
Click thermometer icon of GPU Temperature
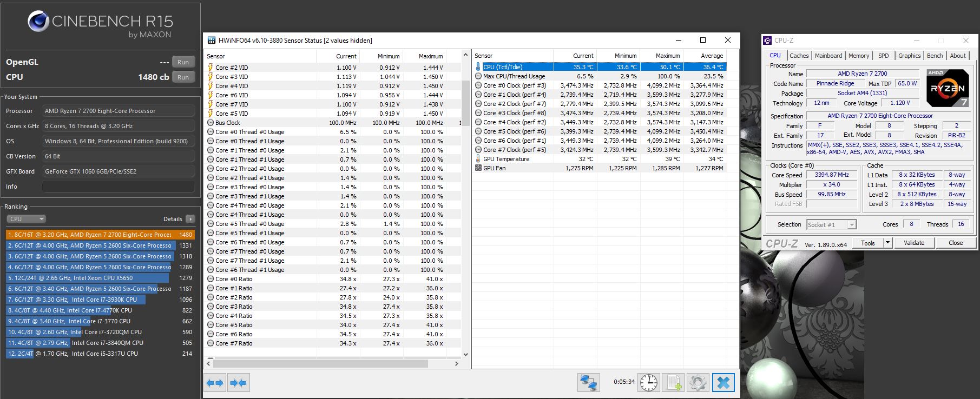[478, 159]
